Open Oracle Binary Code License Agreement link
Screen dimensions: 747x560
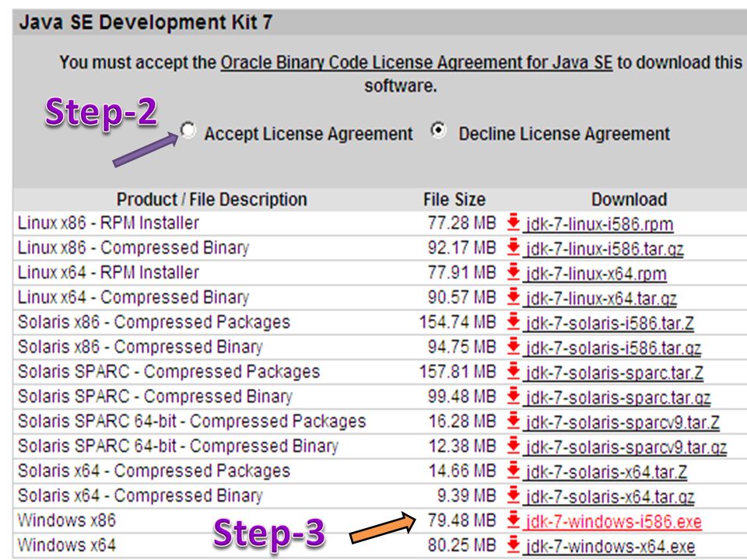click(416, 62)
